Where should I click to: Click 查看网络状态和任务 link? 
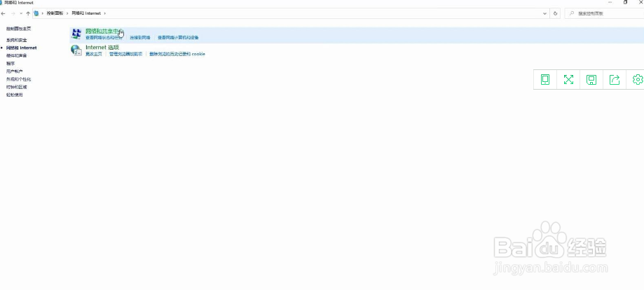(x=104, y=37)
